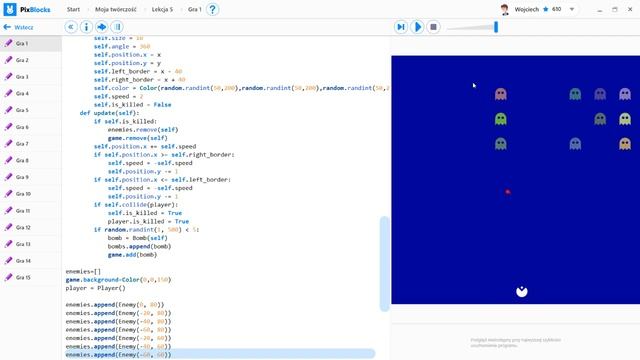The width and height of the screenshot is (640, 360).
Task: Select the Gra 1 breadcrumb item
Action: (x=195, y=9)
